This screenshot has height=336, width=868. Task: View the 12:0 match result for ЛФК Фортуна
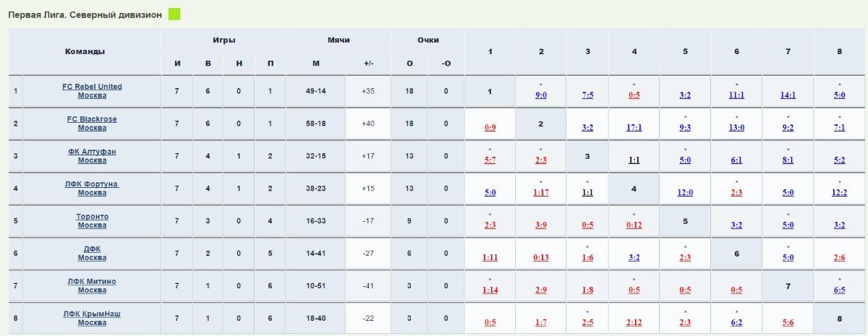(x=685, y=192)
